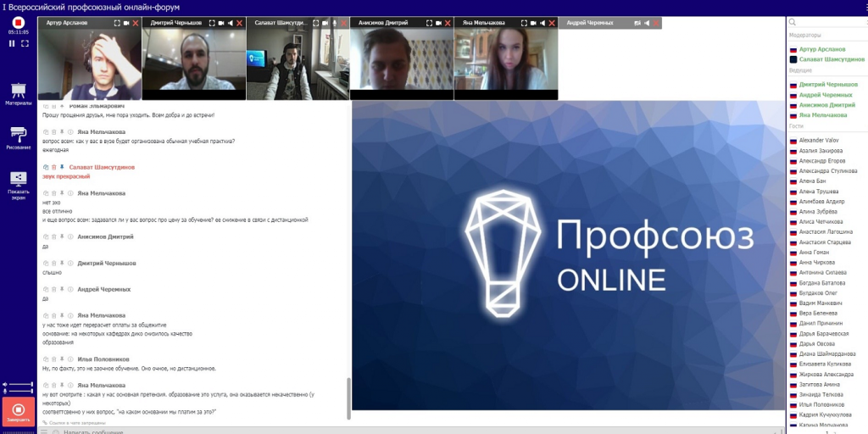Screen dimensions: 868x434
Task: Toggle fullscreen mode under the recording timer
Action: 25,43
